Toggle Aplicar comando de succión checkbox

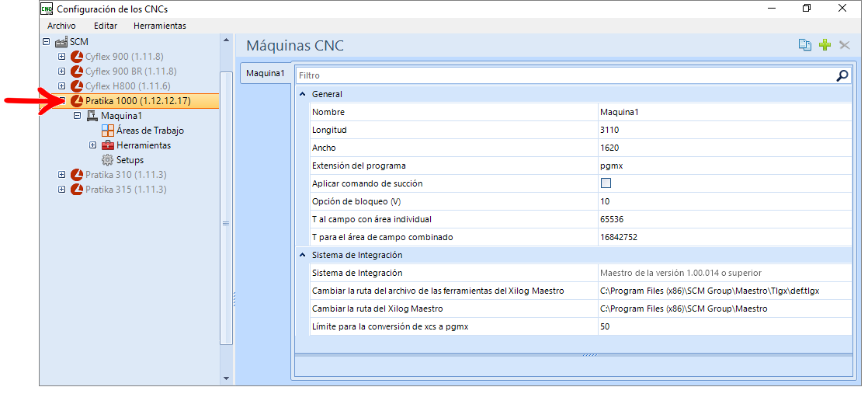[606, 183]
